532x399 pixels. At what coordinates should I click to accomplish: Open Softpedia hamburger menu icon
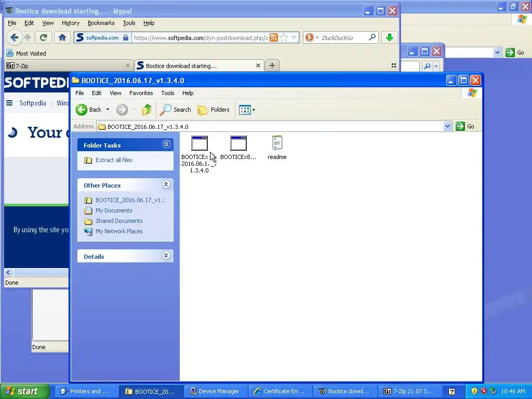(9, 103)
